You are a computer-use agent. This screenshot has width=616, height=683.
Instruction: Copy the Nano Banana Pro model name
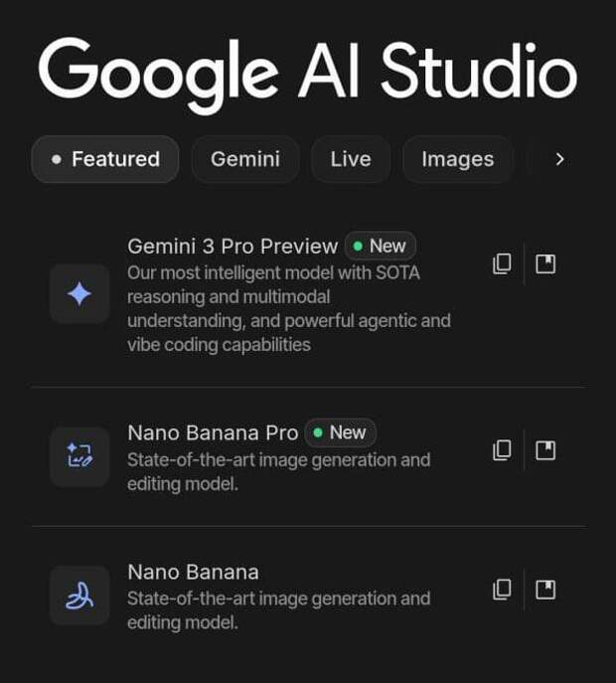502,450
